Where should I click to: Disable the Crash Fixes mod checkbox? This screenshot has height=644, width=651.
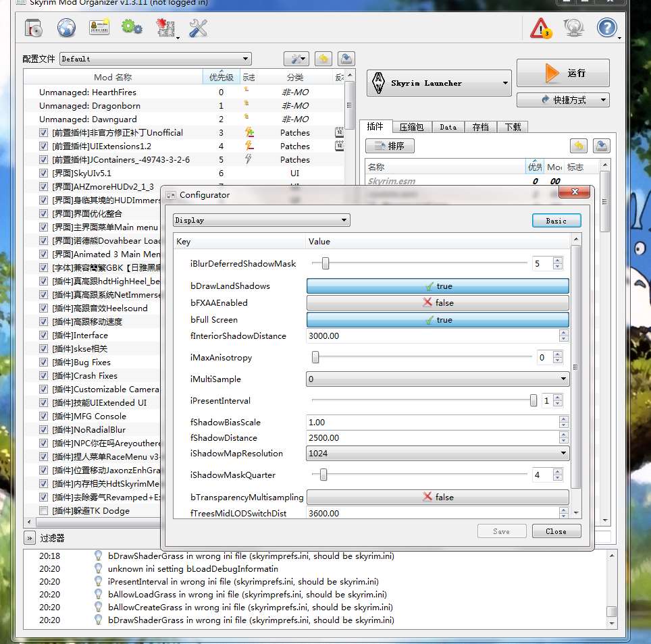pyautogui.click(x=43, y=376)
